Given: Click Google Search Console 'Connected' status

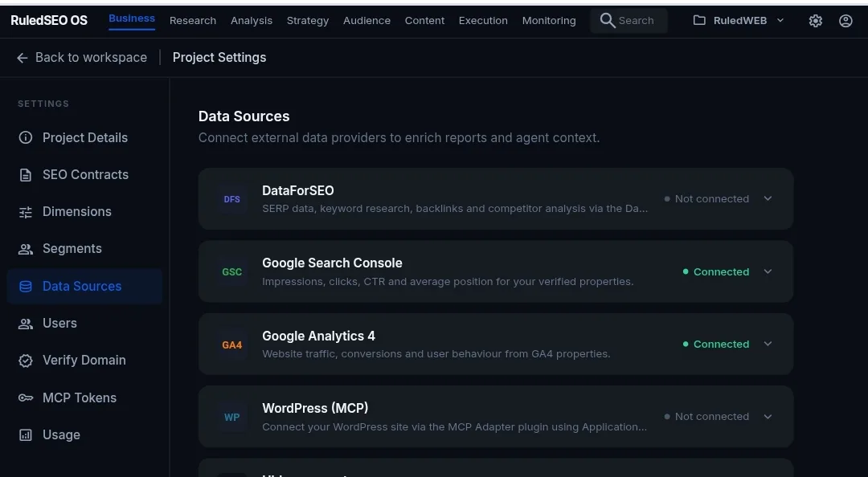Looking at the screenshot, I should 716,271.
